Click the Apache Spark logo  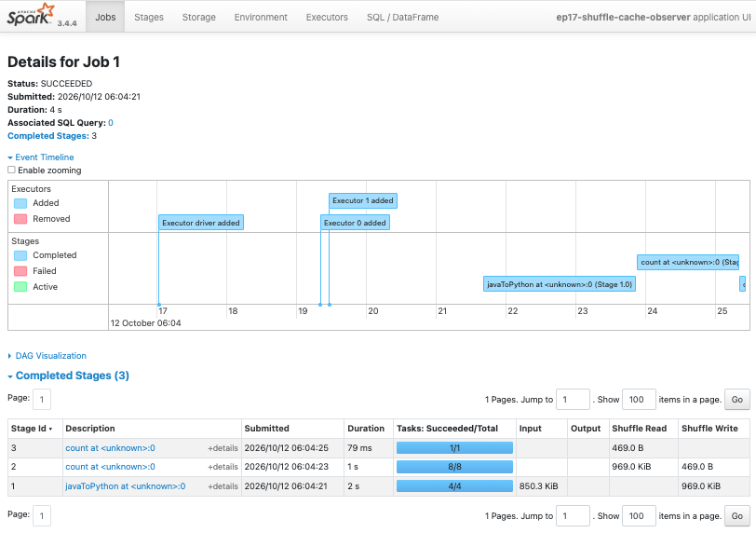[32, 15]
